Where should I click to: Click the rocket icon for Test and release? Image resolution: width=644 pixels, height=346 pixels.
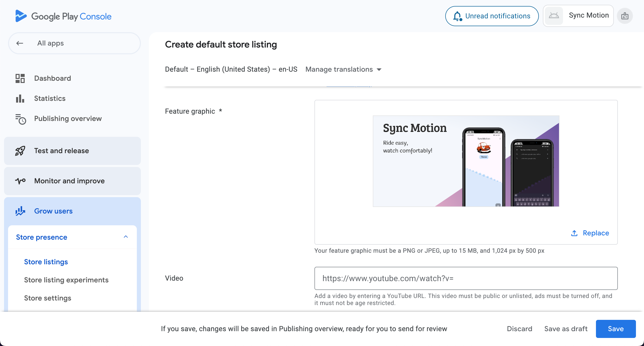20,151
